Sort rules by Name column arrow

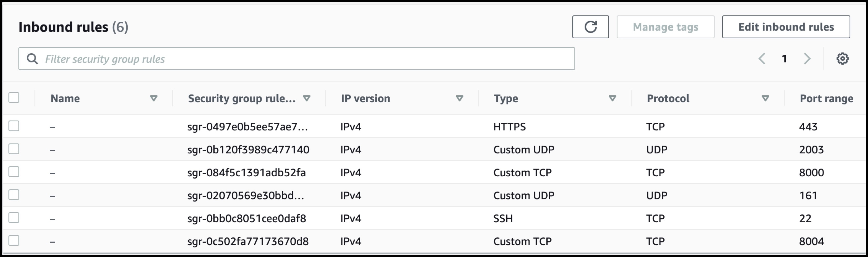pos(154,98)
